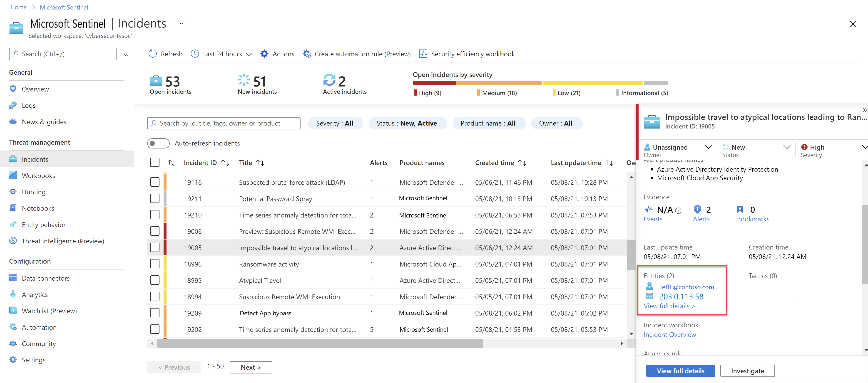Tick the select-all incidents checkbox
Viewport: 868px width, 383px height.
click(155, 163)
